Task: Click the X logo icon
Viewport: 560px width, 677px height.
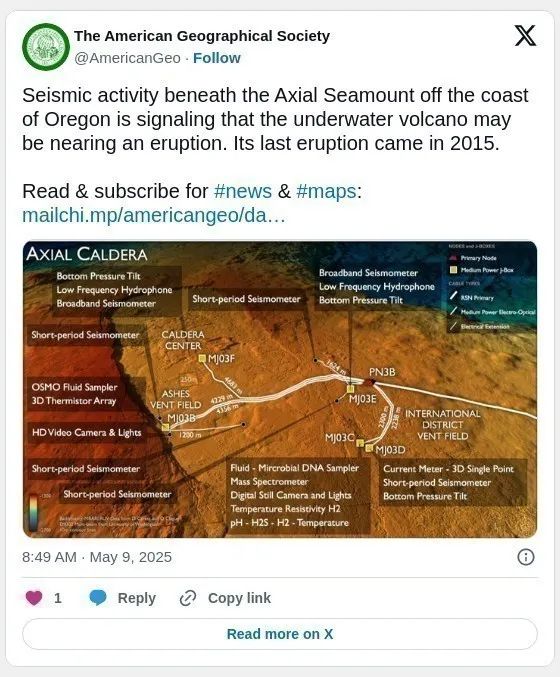Action: coord(525,35)
